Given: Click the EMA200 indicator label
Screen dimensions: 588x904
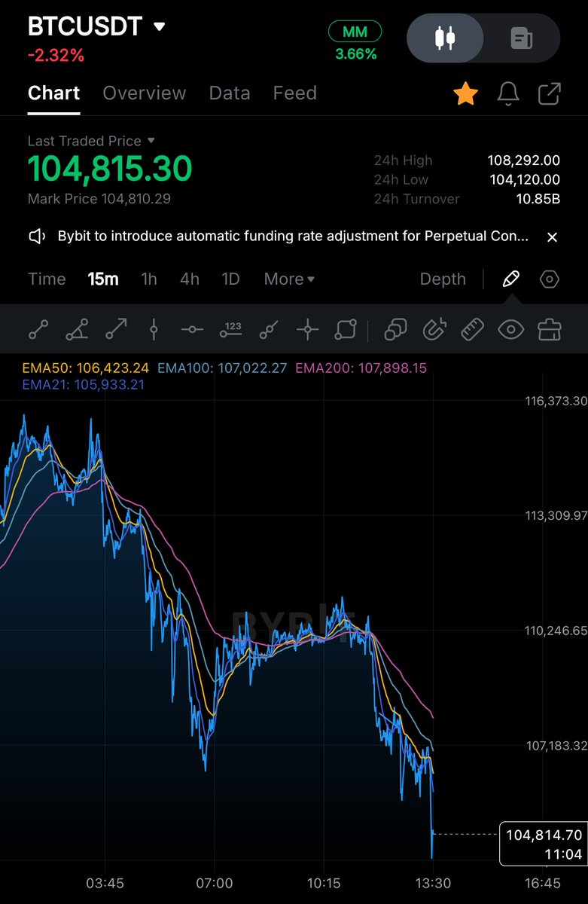Looking at the screenshot, I should coord(361,368).
